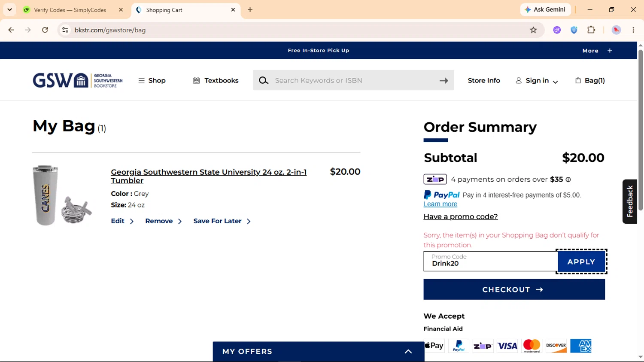644x362 pixels.
Task: Edit the tumbler item in bag
Action: (x=122, y=221)
